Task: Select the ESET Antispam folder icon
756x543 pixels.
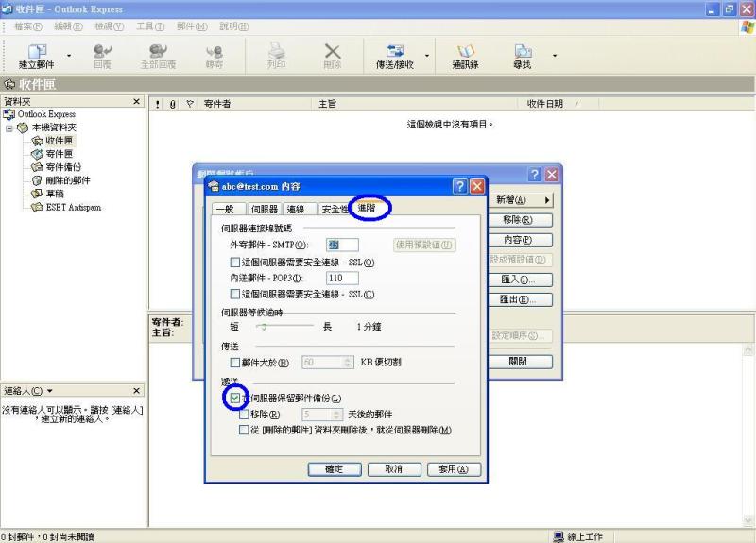Action: point(37,207)
